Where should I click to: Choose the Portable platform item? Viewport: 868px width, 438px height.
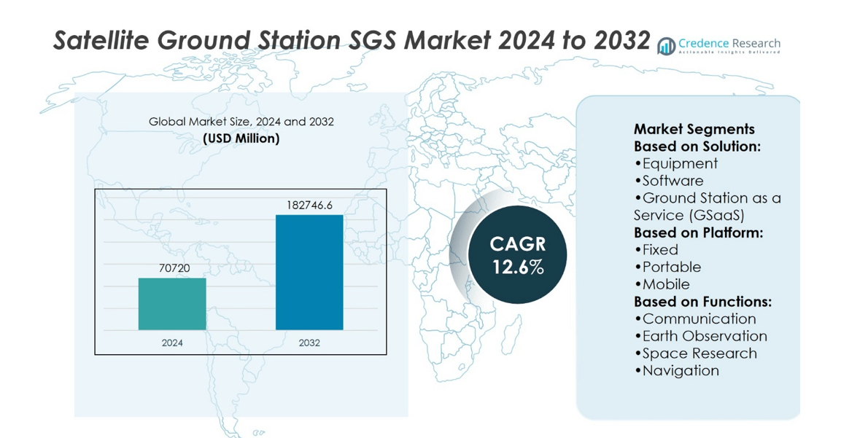[671, 267]
